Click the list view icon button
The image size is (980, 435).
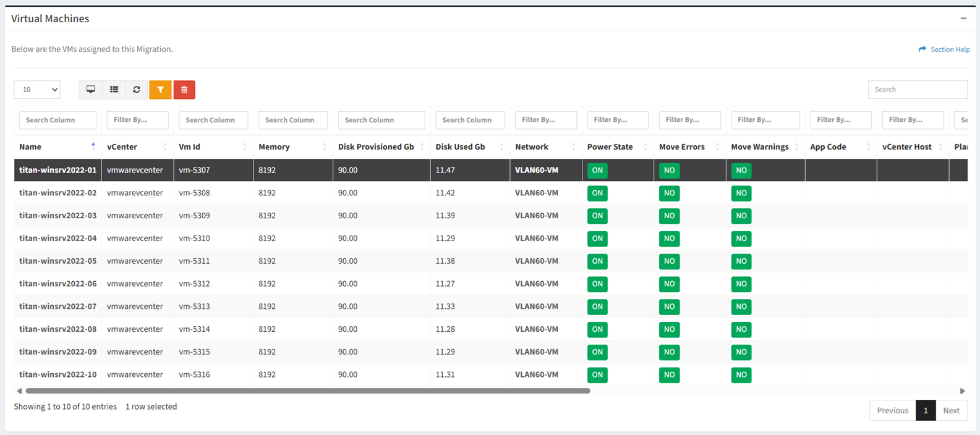coord(114,90)
